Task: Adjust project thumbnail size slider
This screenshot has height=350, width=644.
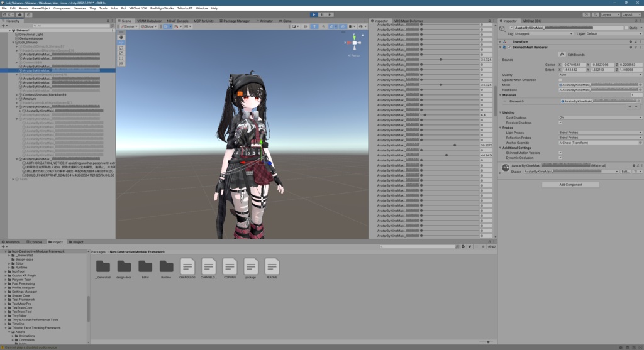Action: [x=485, y=342]
